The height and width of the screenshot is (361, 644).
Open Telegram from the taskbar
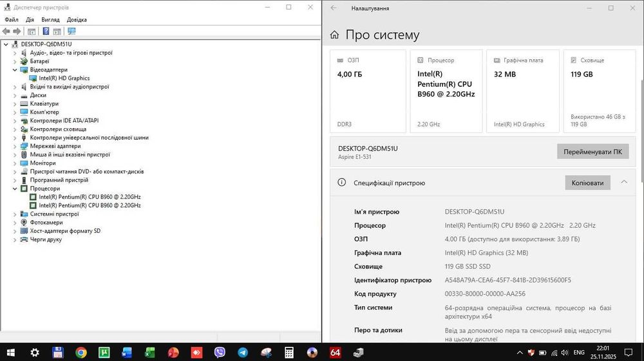coord(243,353)
